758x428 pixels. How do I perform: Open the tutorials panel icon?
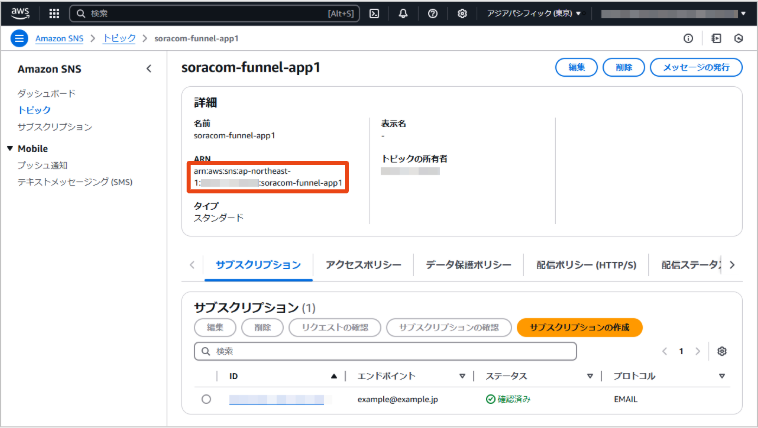[x=716, y=38]
